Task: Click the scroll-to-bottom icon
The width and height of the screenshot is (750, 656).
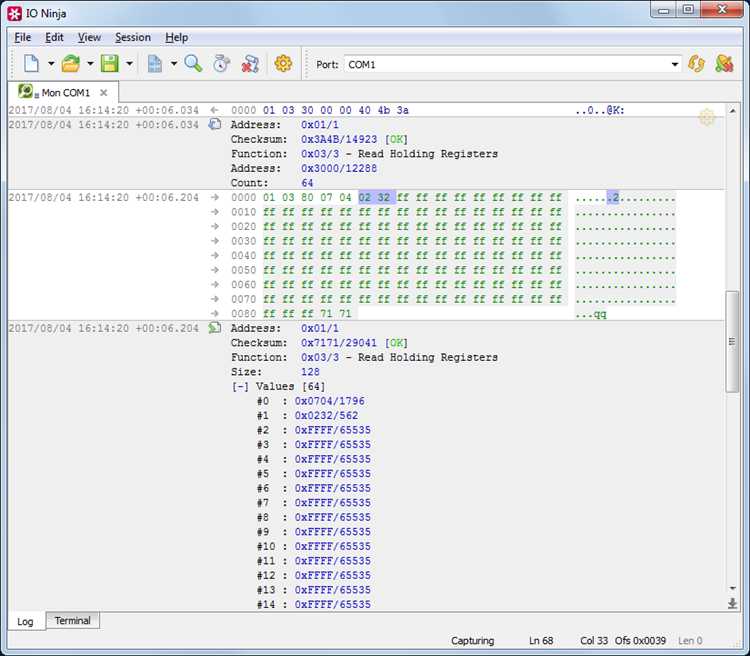Action: click(732, 603)
